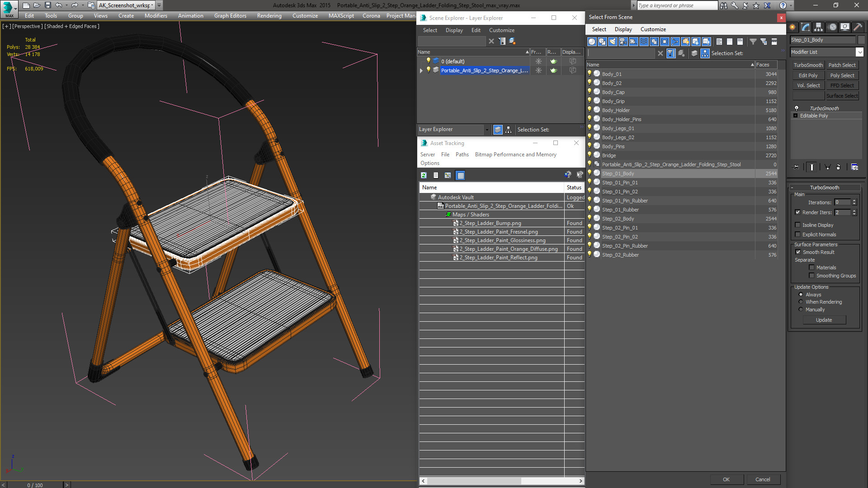Open the Motion command panel tab
The image size is (868, 488).
[832, 27]
